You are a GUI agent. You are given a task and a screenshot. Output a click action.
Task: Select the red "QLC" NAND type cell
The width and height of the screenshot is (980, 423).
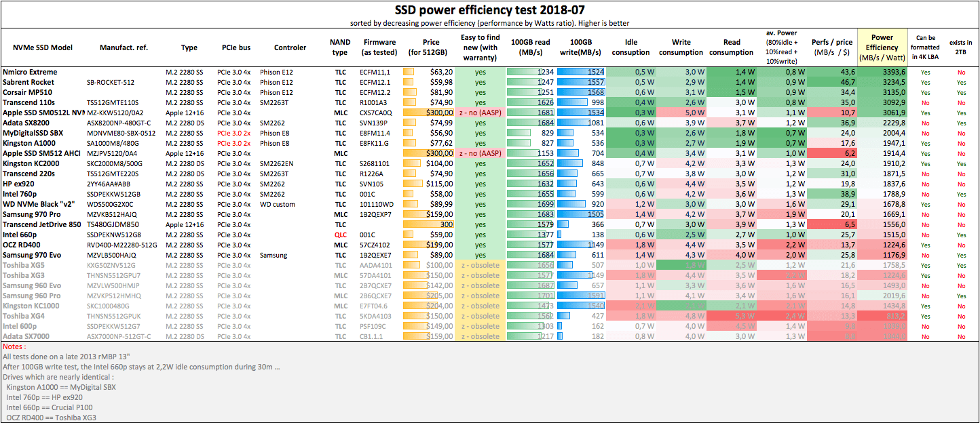pos(340,235)
